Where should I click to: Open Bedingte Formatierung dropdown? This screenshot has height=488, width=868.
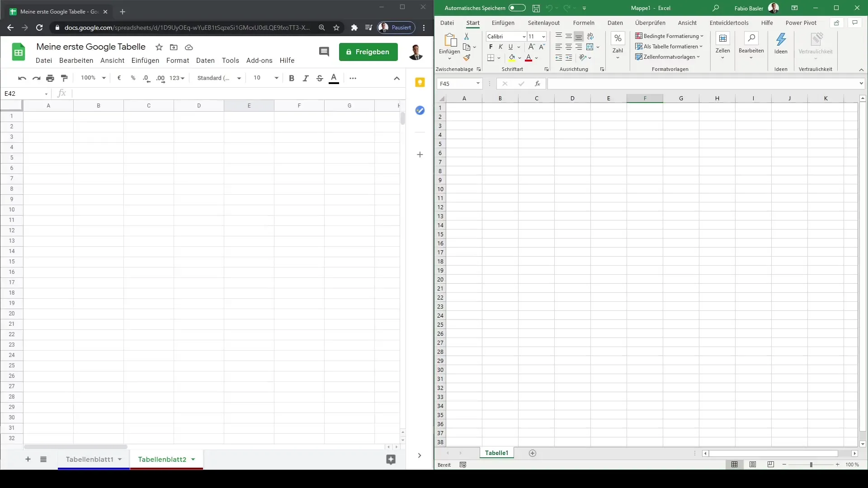tap(669, 36)
